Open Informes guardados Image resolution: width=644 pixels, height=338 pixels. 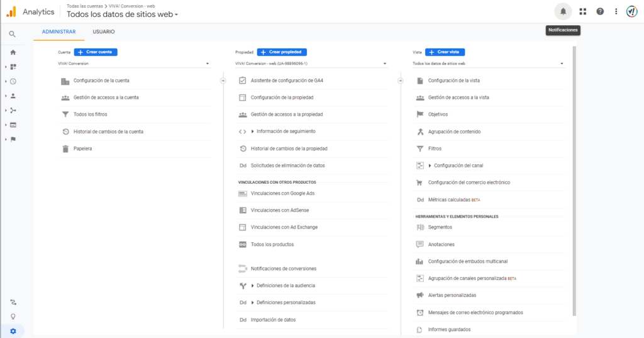[x=449, y=329]
